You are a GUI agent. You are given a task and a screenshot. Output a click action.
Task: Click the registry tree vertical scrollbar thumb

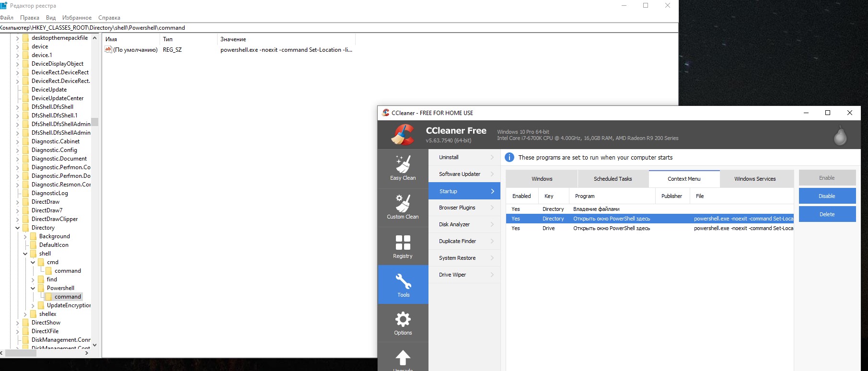click(94, 122)
